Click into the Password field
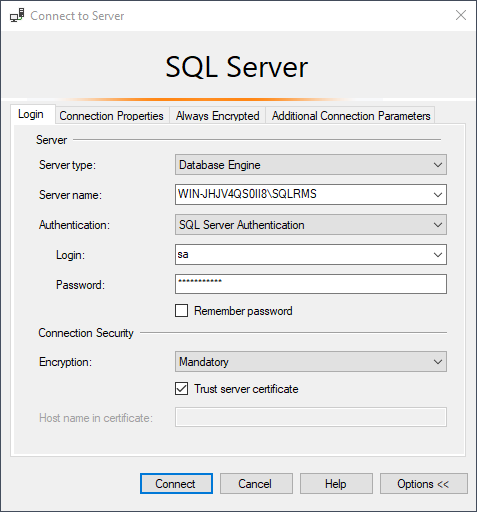 click(311, 284)
